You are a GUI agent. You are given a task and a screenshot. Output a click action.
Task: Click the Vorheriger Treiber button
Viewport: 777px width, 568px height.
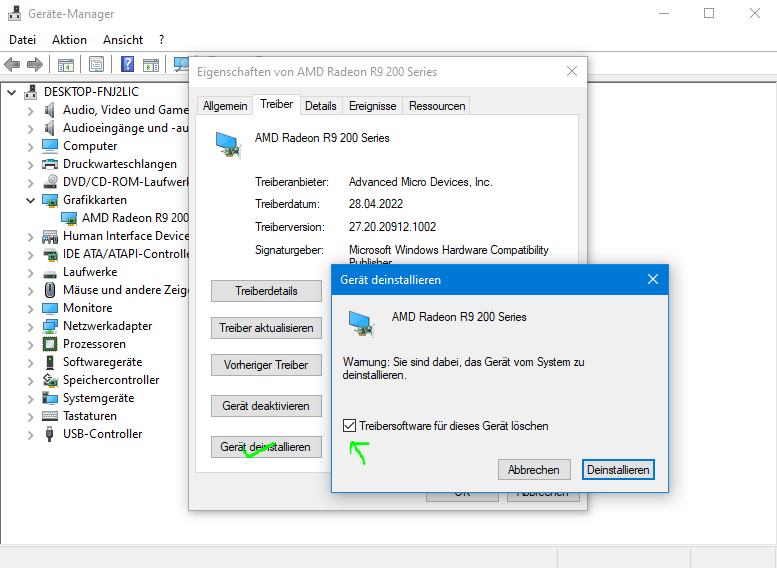point(266,365)
